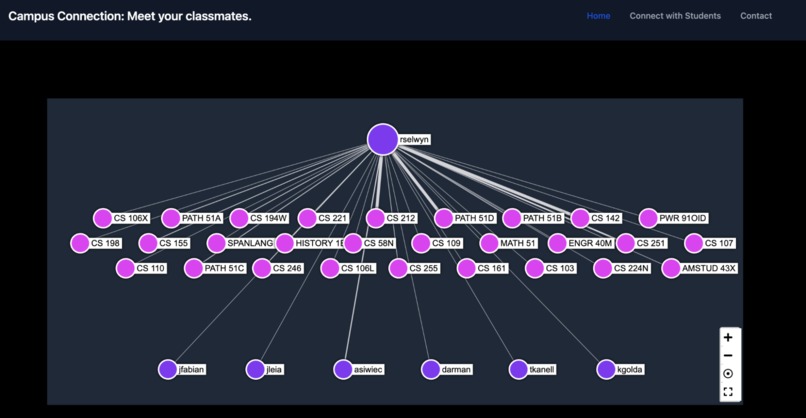Select the tkanell student node
The width and height of the screenshot is (806, 418).
(519, 369)
